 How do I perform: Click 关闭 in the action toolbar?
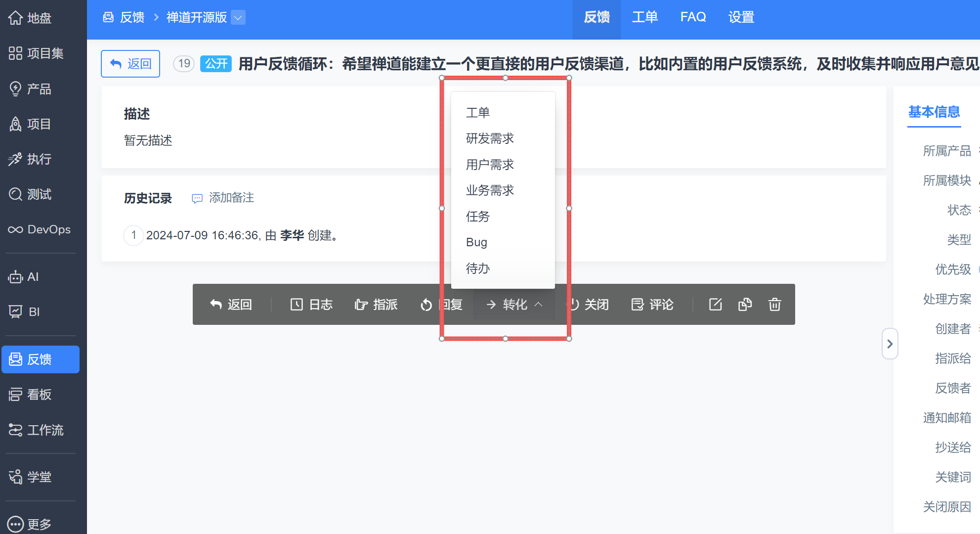click(588, 305)
